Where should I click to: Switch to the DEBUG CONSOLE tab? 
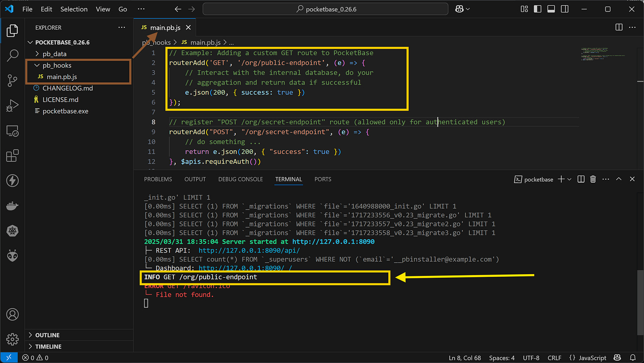pyautogui.click(x=241, y=179)
